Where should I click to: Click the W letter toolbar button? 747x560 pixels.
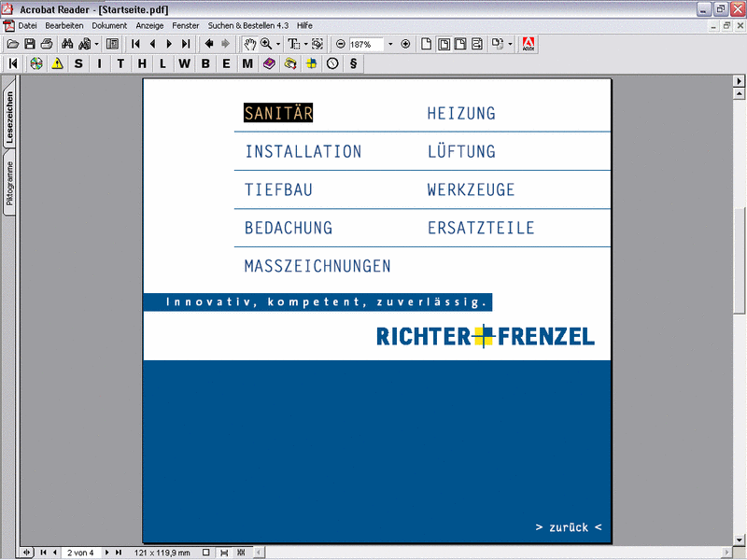[184, 63]
